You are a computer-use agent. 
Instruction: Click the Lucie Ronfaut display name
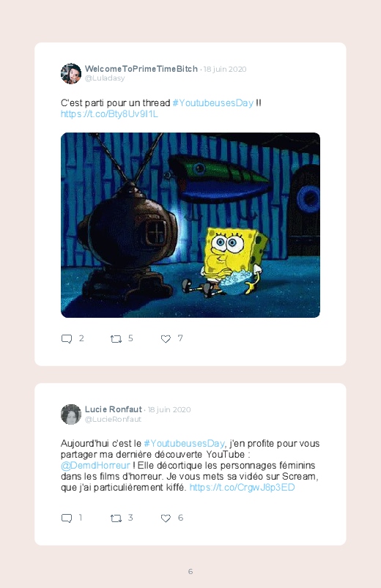click(114, 409)
